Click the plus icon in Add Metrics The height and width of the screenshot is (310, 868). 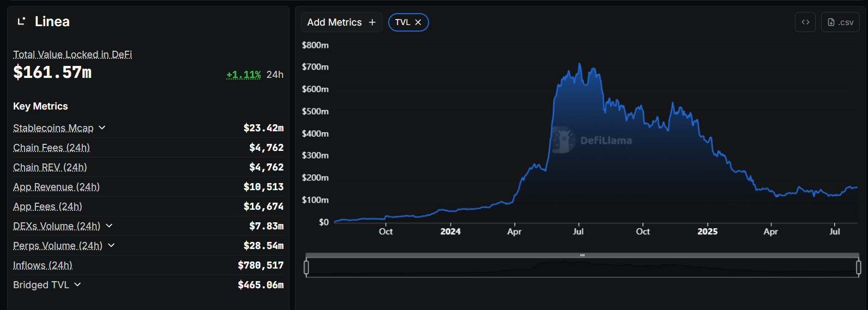click(x=372, y=22)
